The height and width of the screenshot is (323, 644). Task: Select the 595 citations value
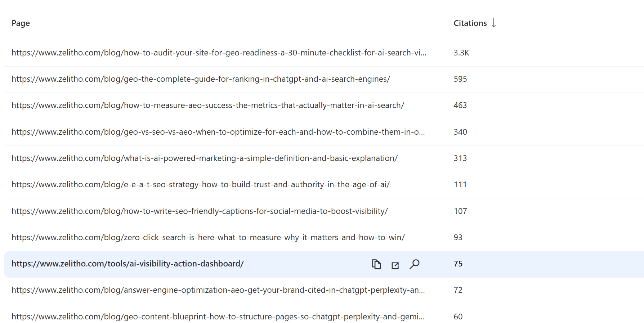pyautogui.click(x=460, y=79)
